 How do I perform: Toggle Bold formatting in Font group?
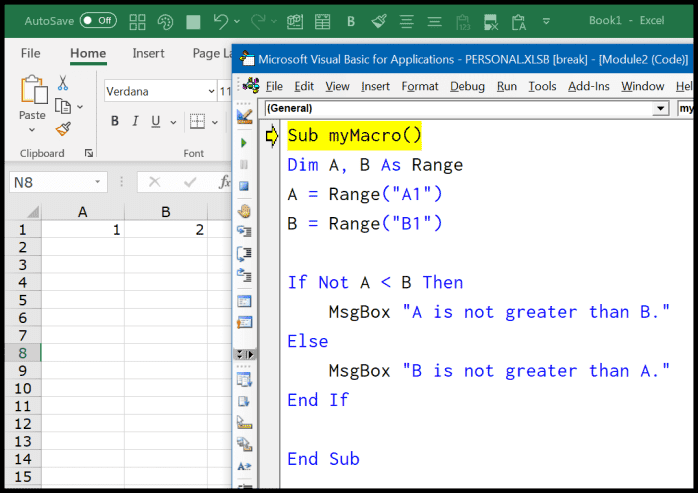[x=115, y=122]
